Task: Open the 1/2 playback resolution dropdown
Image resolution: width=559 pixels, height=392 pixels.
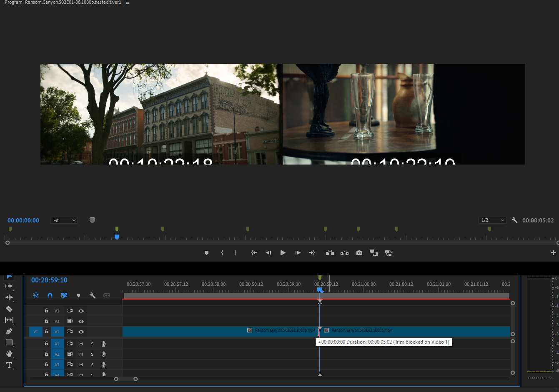Action: click(x=492, y=220)
